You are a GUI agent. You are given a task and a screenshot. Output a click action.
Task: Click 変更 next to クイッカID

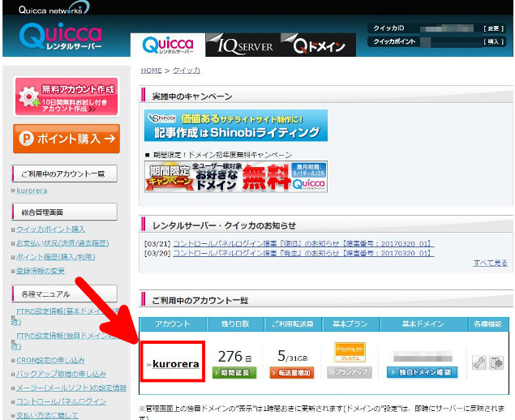coord(493,28)
